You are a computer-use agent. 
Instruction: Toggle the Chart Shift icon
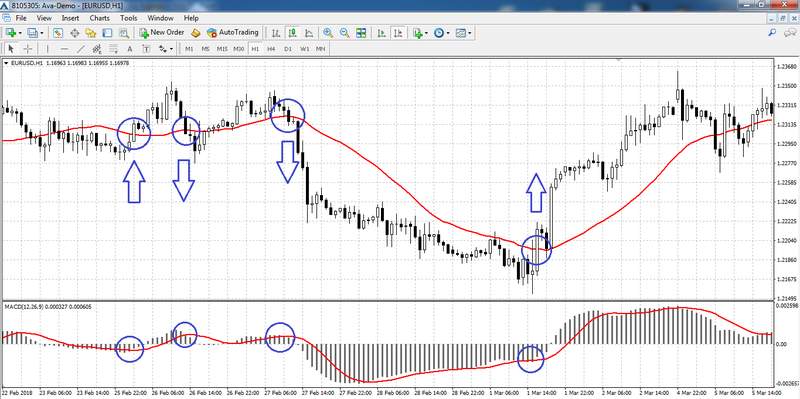pos(398,33)
